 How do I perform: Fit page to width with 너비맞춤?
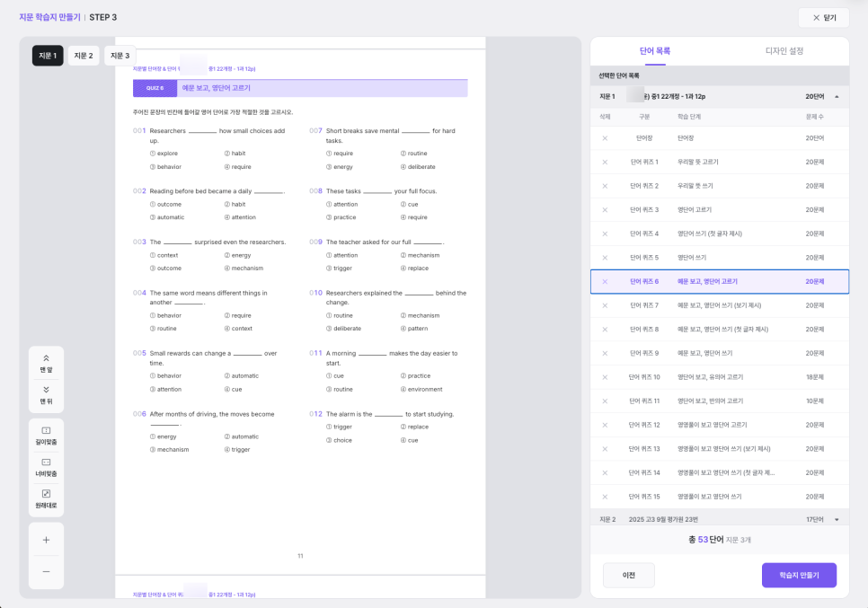tap(46, 468)
